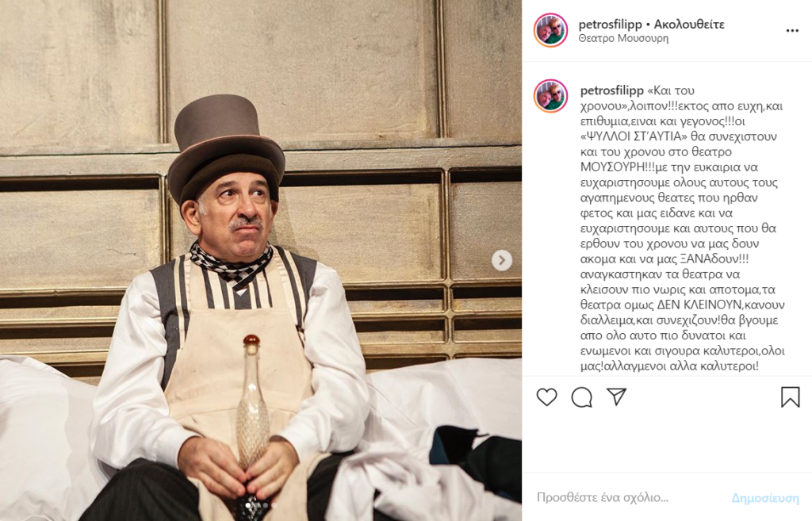Select the third carousel indicator dot
Screen dimensions: 812x521
pyautogui.click(x=266, y=505)
